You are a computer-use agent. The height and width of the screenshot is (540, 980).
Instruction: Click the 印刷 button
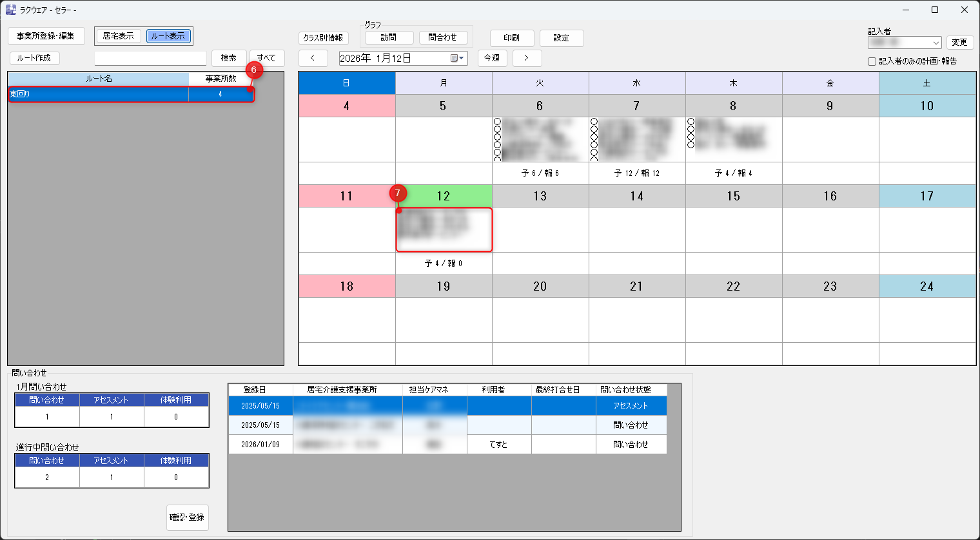[511, 38]
